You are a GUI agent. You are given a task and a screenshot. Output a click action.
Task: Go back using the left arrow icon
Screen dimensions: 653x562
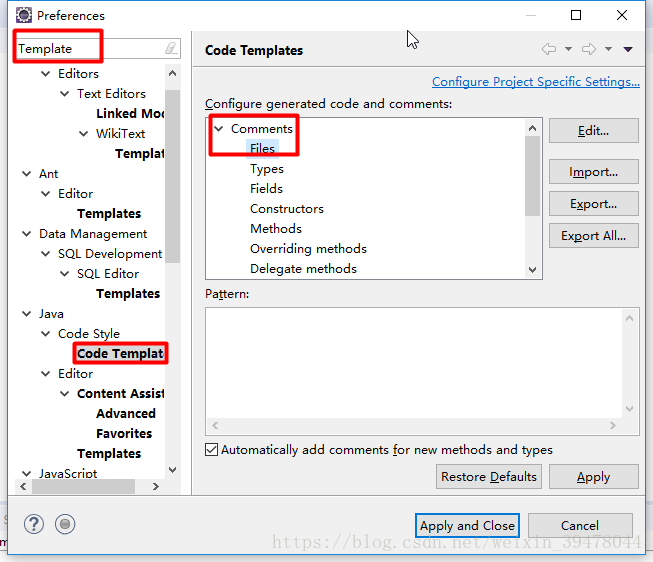549,49
